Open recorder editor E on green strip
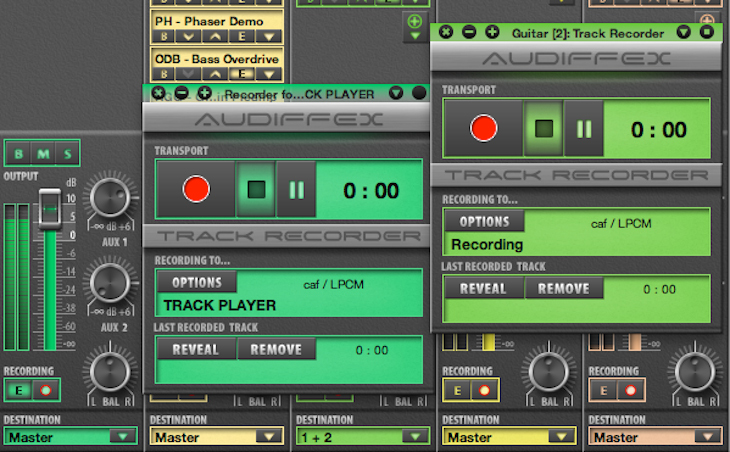730x452 pixels. coord(19,390)
